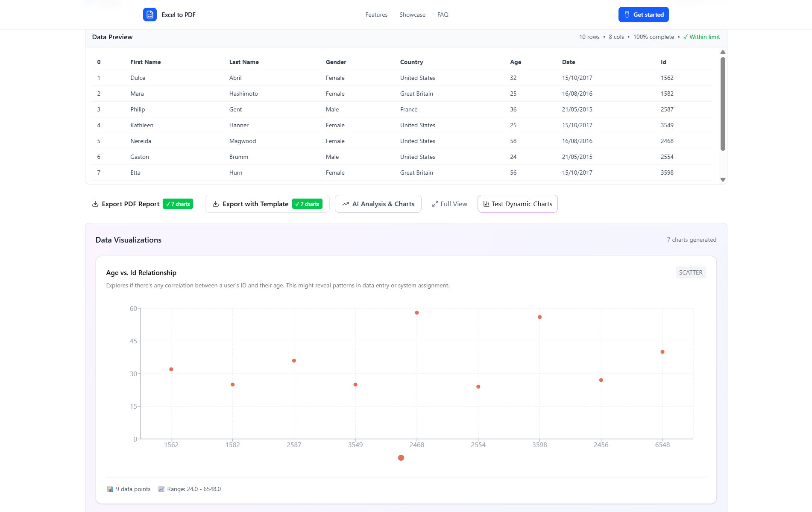
Task: Click the chart icon beside 9 data points
Action: [110, 489]
